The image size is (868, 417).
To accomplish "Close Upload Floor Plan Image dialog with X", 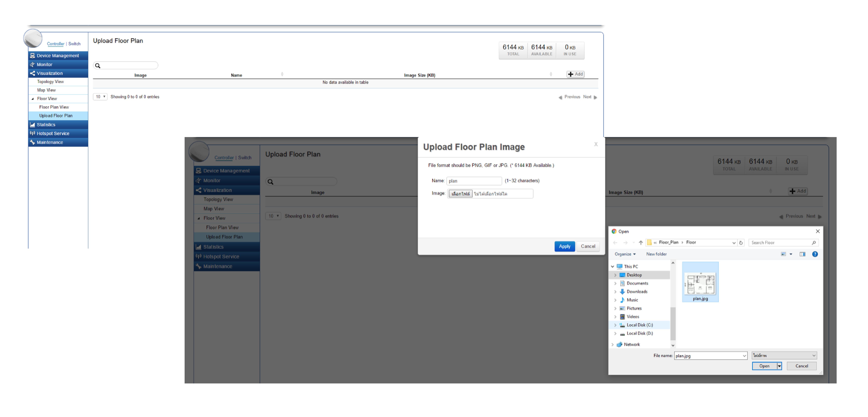I will click(596, 144).
